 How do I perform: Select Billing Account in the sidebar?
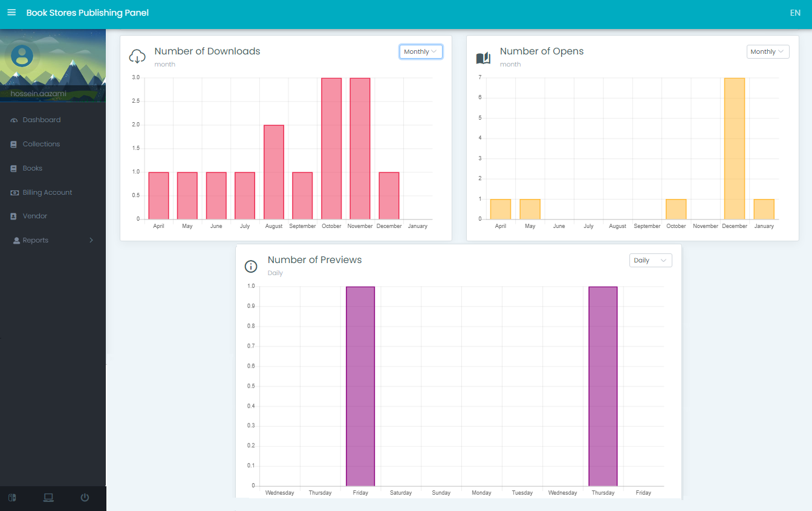(47, 192)
